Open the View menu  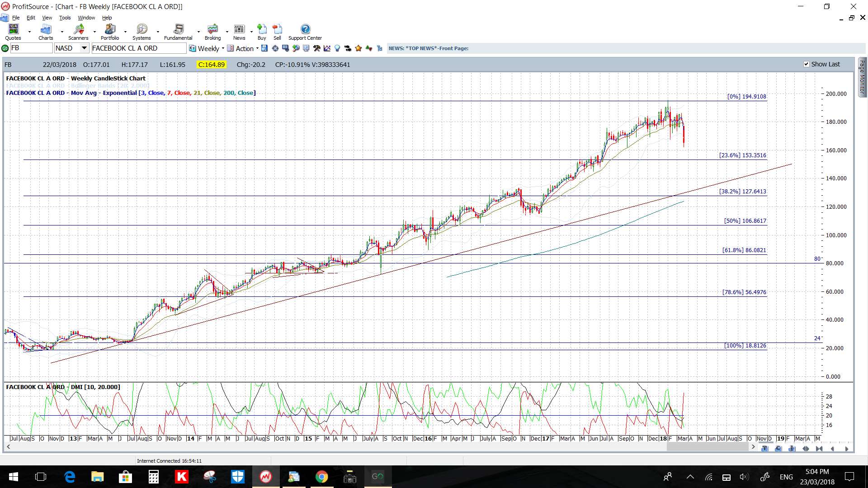[47, 18]
